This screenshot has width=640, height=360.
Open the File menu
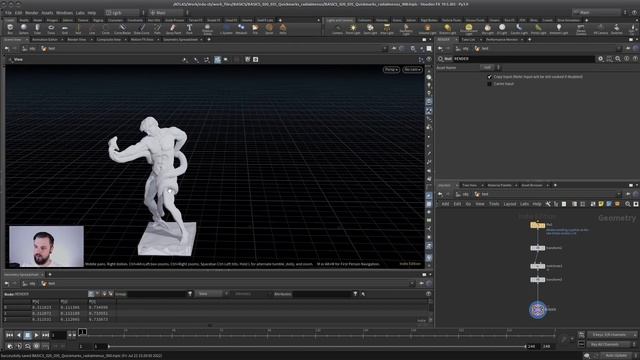[x=8, y=13]
